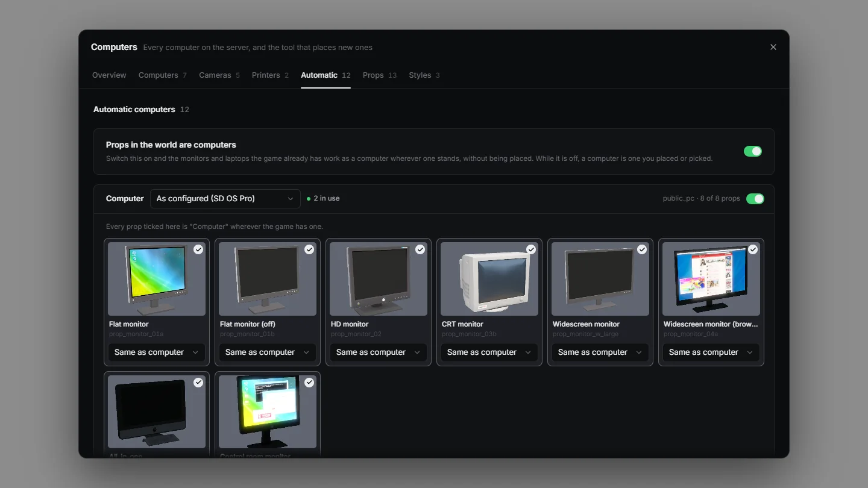Go to the Cameras tab
Viewport: 868px width, 488px height.
tap(219, 75)
